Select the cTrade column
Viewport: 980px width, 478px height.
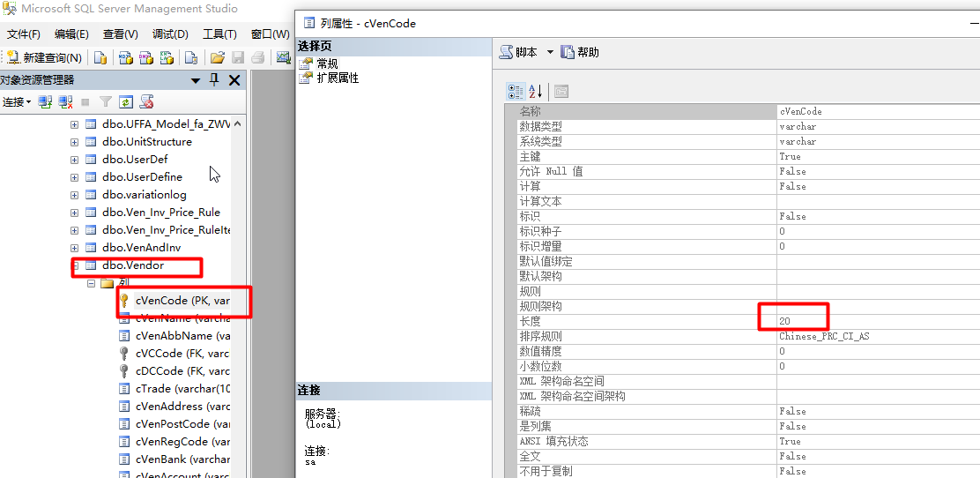click(x=182, y=389)
